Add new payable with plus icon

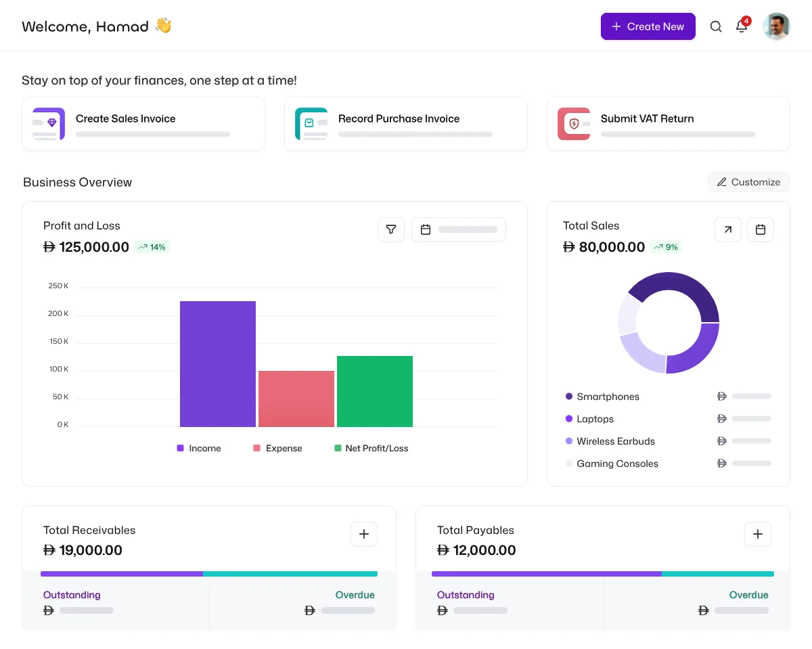(758, 534)
